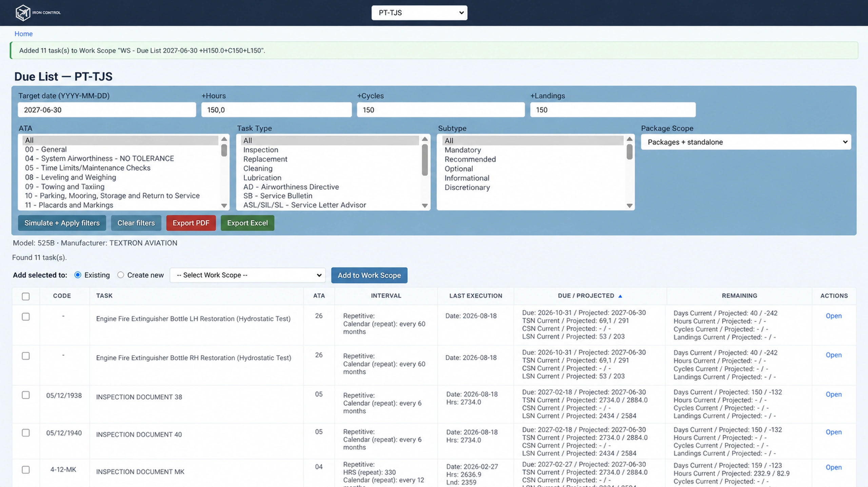Screen dimensions: 868x487
Task: Open the Bottle LH Restoration task
Action: click(x=833, y=316)
